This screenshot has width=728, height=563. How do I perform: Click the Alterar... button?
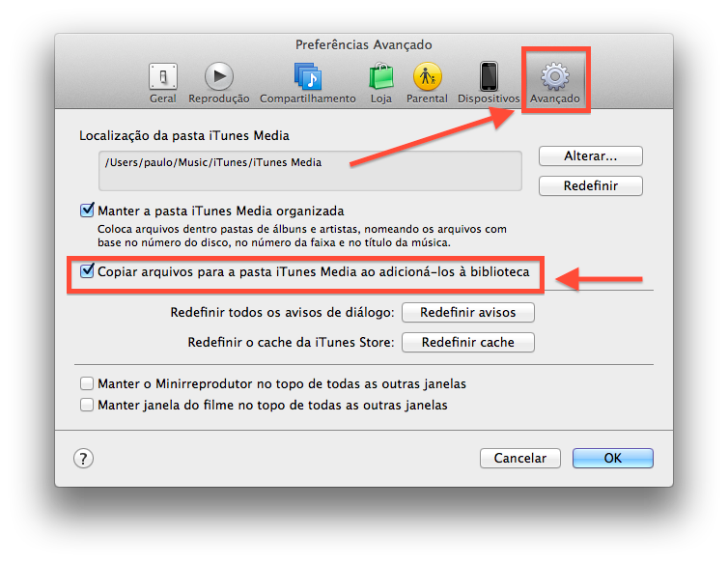[590, 156]
